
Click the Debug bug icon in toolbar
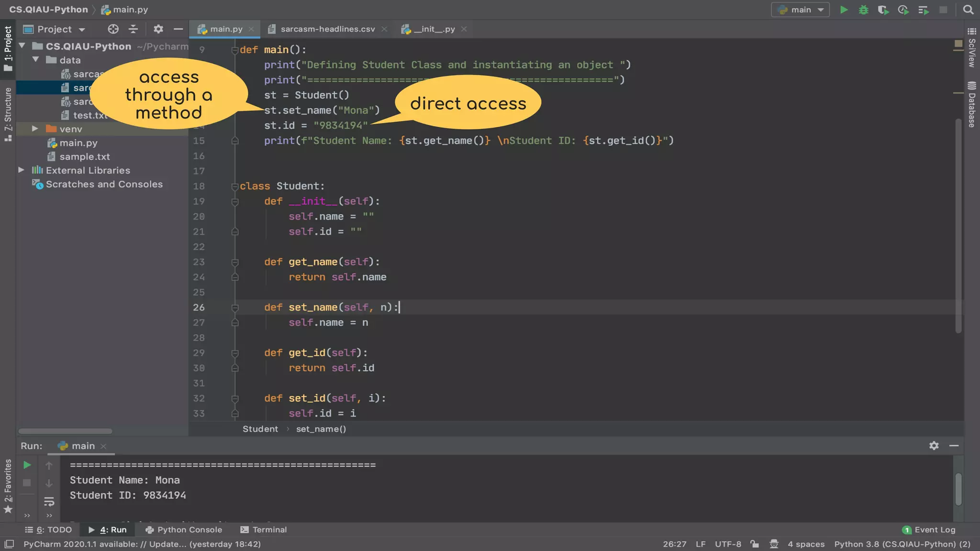coord(863,10)
